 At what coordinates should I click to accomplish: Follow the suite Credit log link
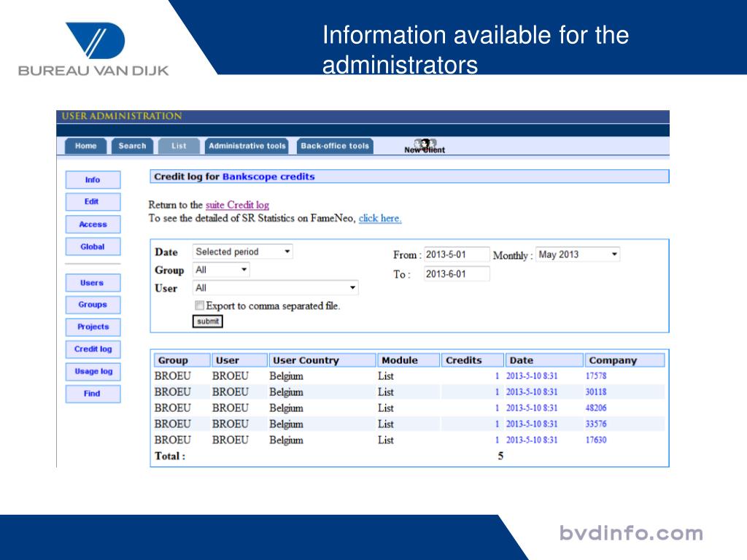click(x=237, y=205)
